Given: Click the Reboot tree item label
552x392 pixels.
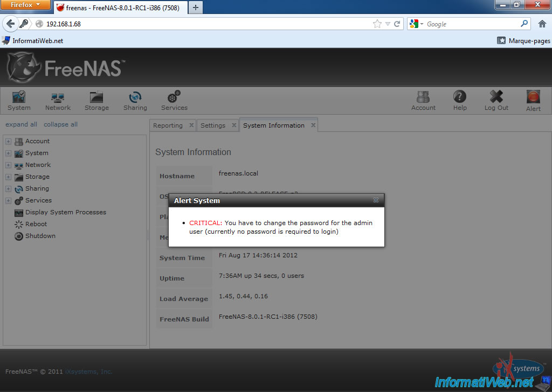Looking at the screenshot, I should click(36, 225).
